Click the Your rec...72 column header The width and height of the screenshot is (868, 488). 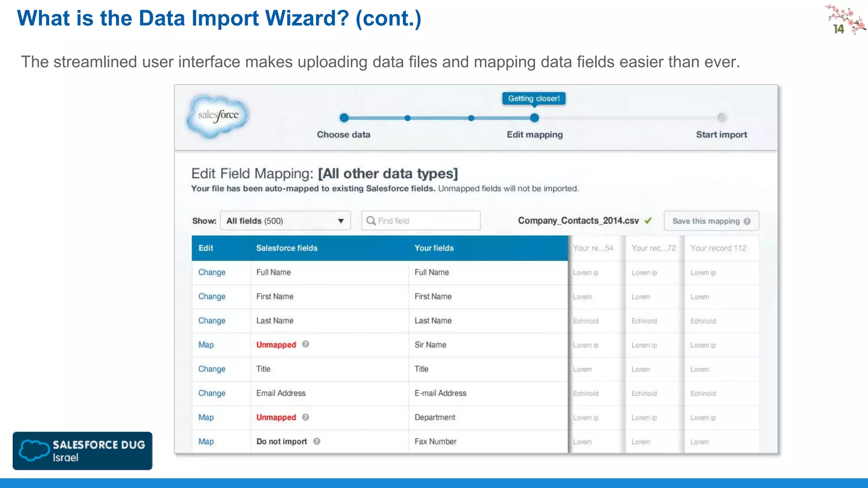pyautogui.click(x=654, y=248)
